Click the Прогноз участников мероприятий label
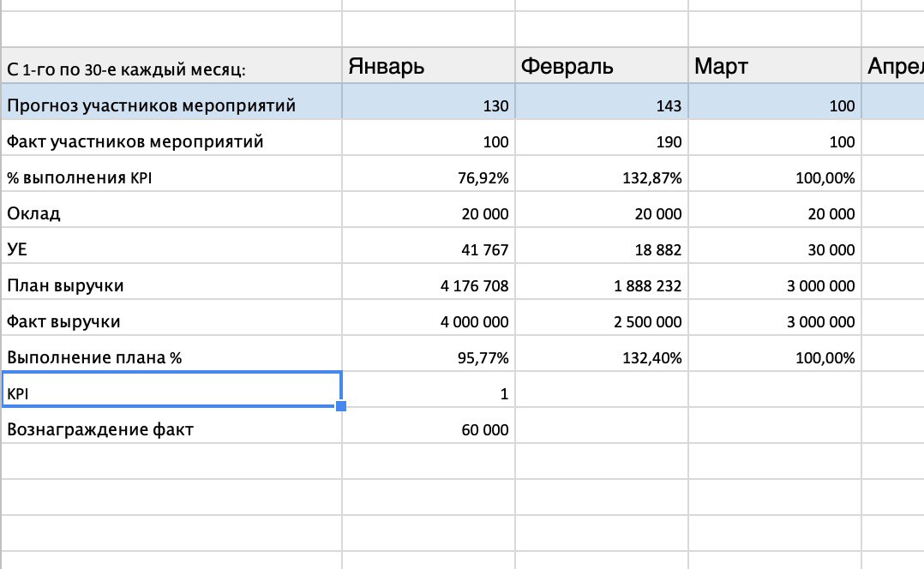924x569 pixels. click(x=171, y=105)
